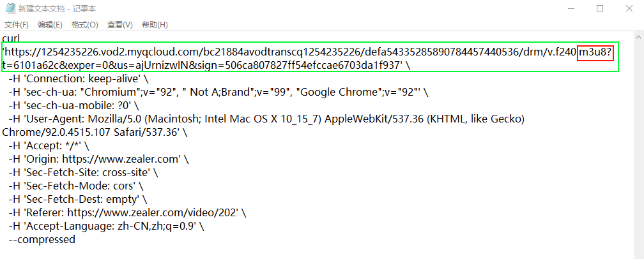Viewport: 644px width, 259px height.
Task: Click the Notepad icon in title bar
Action: pyautogui.click(x=10, y=8)
